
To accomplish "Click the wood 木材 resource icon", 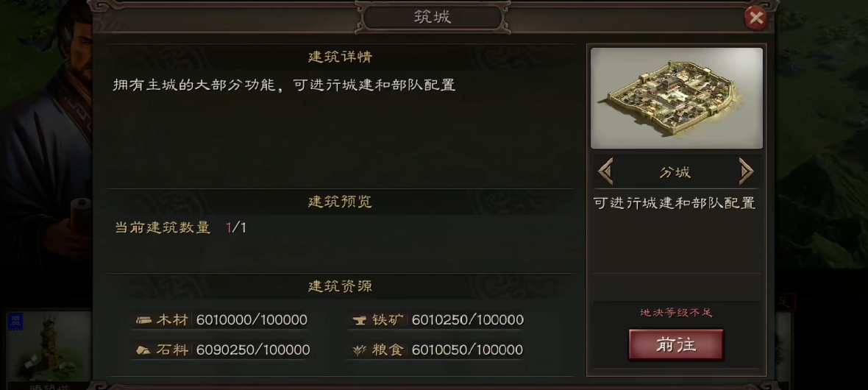I will click(x=144, y=319).
